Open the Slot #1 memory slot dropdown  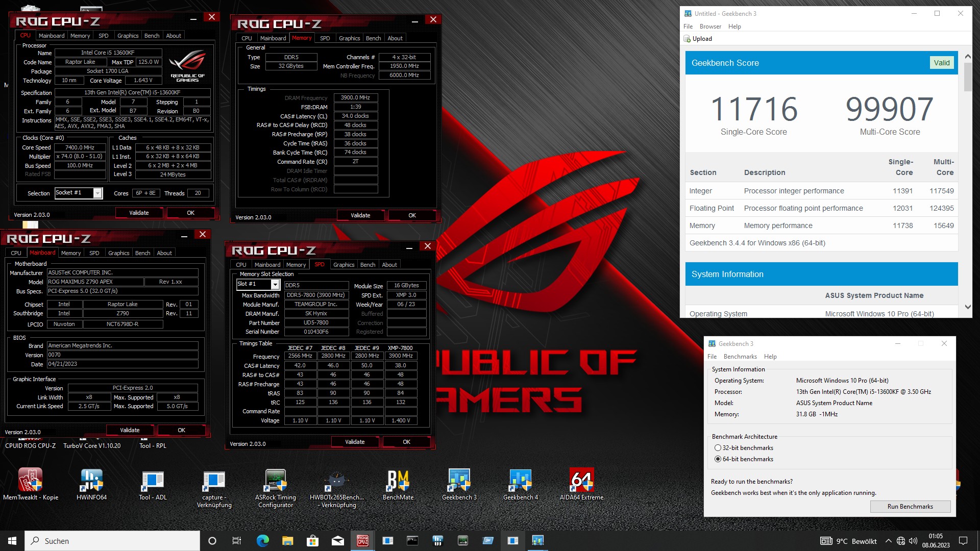point(275,284)
